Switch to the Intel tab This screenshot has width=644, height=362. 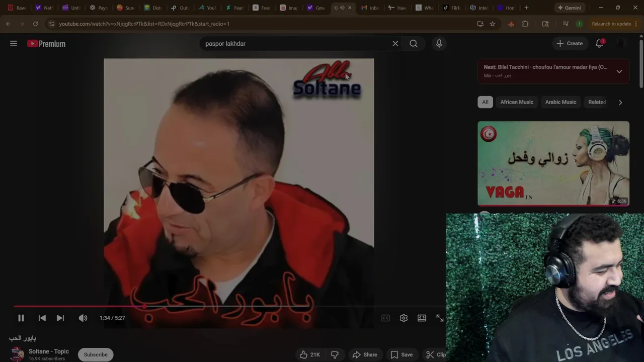coord(478,8)
